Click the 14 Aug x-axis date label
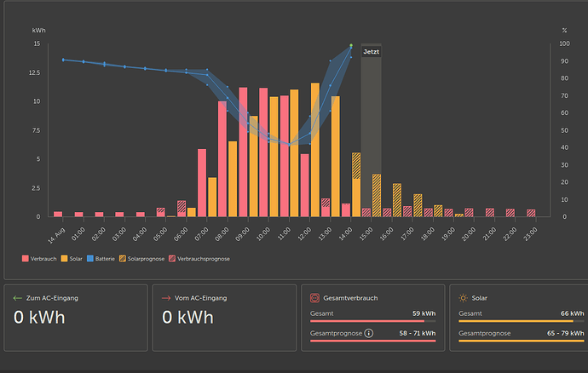Screen dimensions: 588x373 pyautogui.click(x=57, y=230)
